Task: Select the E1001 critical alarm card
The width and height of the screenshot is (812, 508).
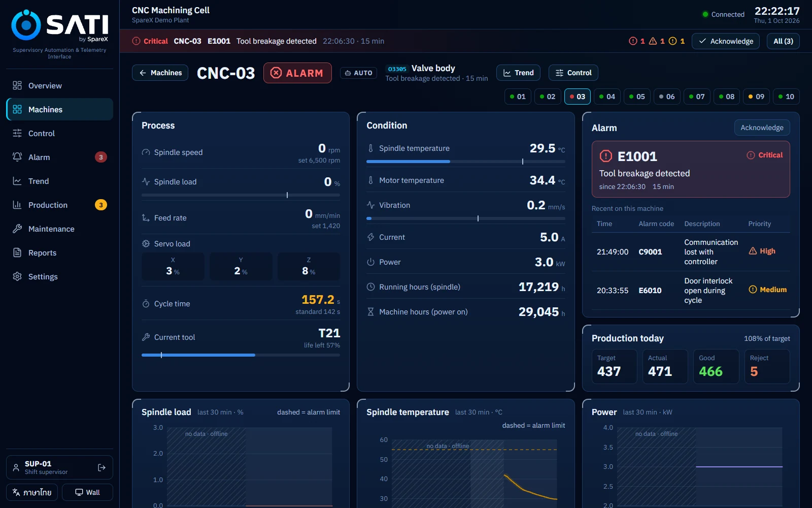Action: tap(690, 169)
